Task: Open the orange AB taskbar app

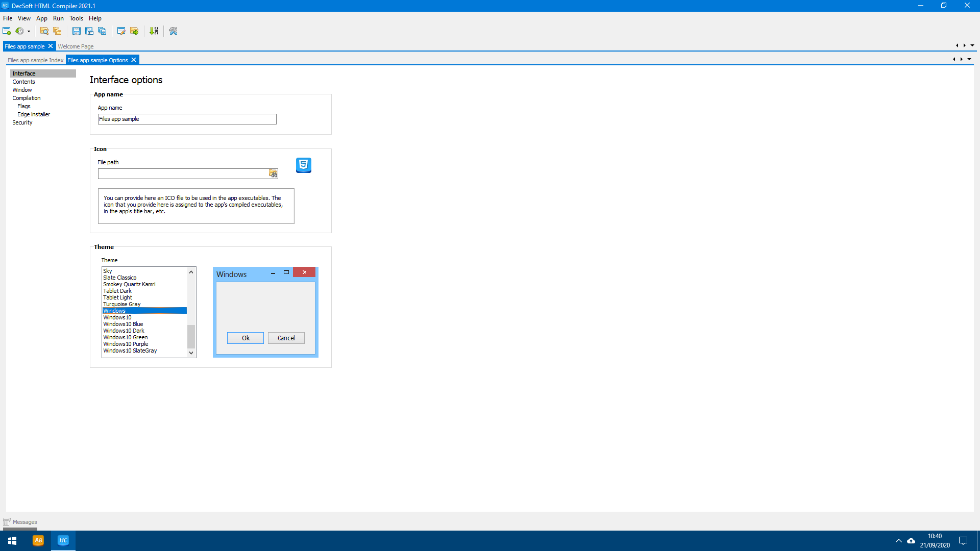Action: pyautogui.click(x=38, y=541)
